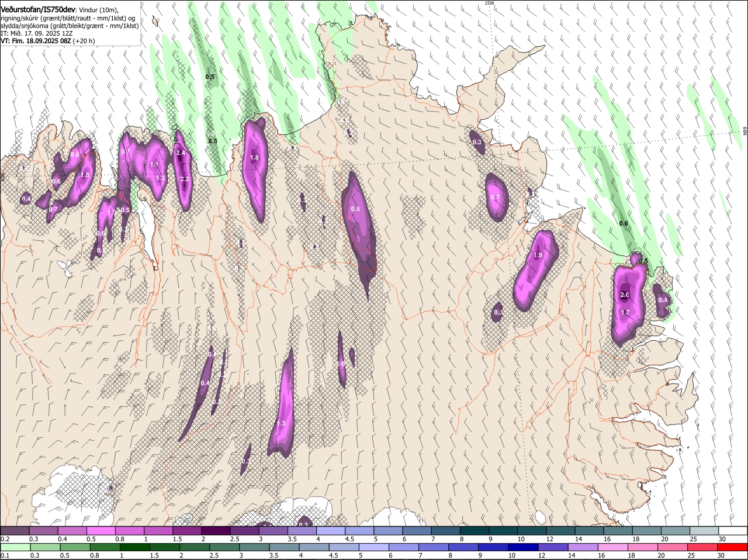Pick the top legend swatch labeled 1
This screenshot has width=748, height=560.
point(158,531)
